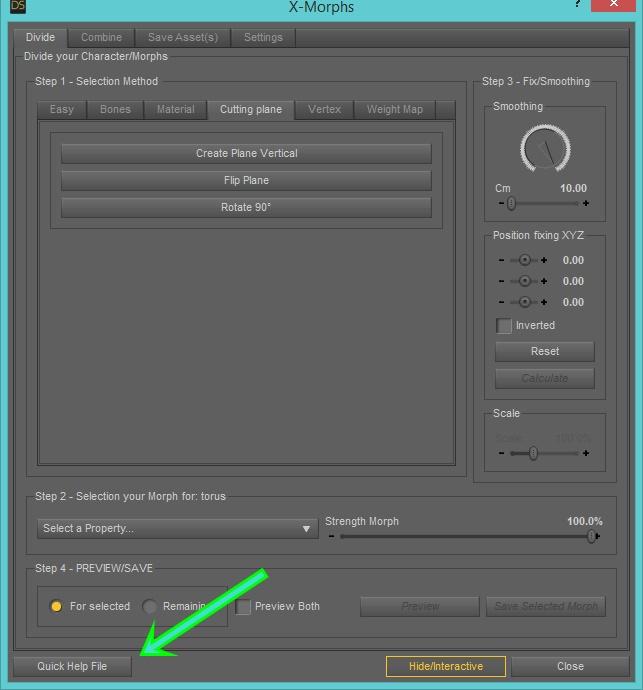Open the Save Asset(s) tab
Viewport: 643px width, 690px height.
[183, 38]
